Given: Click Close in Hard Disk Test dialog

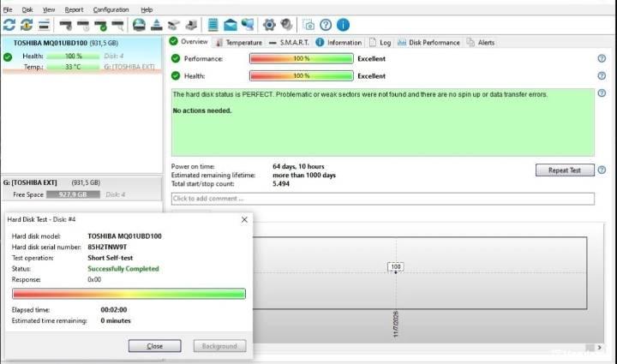Looking at the screenshot, I should point(154,346).
